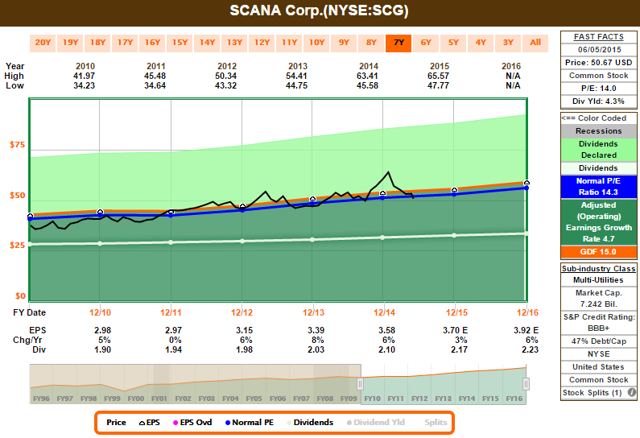This screenshot has height=438, width=640.
Task: Click the Dividends Declared color key
Action: point(598,149)
